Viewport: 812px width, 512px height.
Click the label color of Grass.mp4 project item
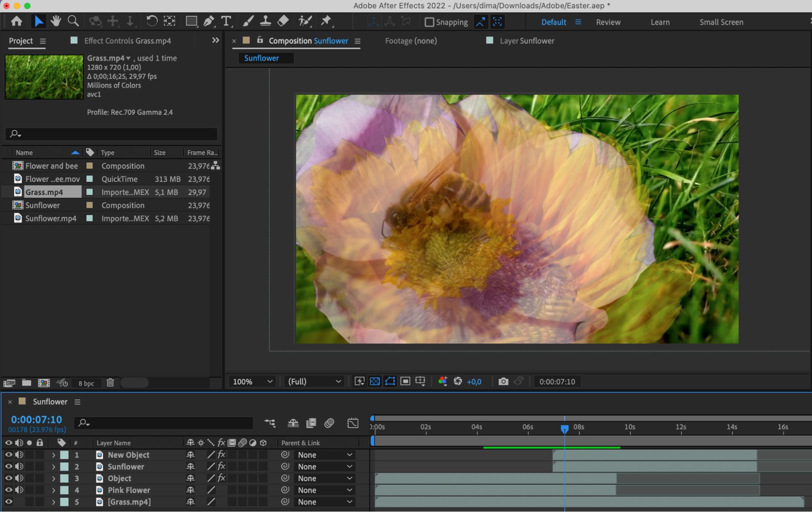pyautogui.click(x=90, y=192)
